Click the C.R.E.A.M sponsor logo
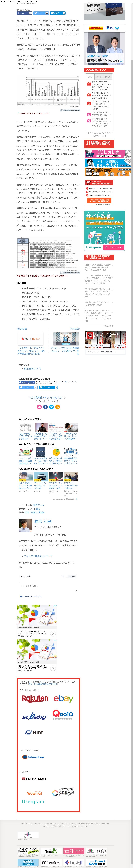The height and width of the screenshot is (868, 133). [x=63, y=792]
